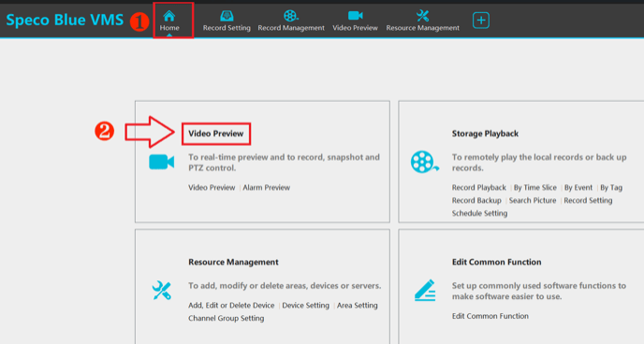Click the Home house icon
The image size is (644, 344).
tap(169, 16)
